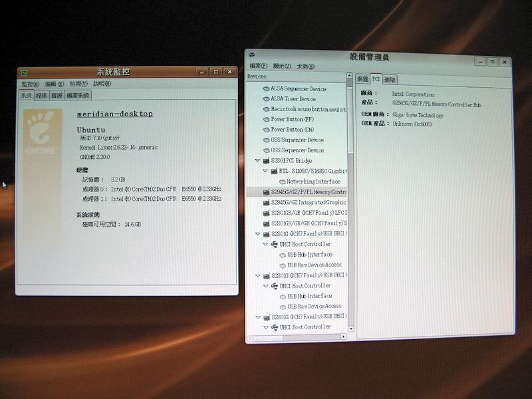Click the 'GNOME 2.20.0' version text

[x=94, y=157]
